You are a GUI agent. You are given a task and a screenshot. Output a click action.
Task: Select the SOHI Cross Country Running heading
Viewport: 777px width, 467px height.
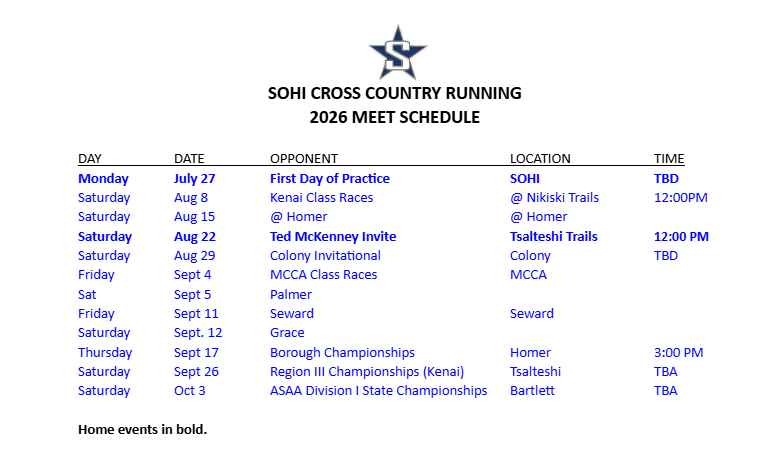tap(394, 94)
